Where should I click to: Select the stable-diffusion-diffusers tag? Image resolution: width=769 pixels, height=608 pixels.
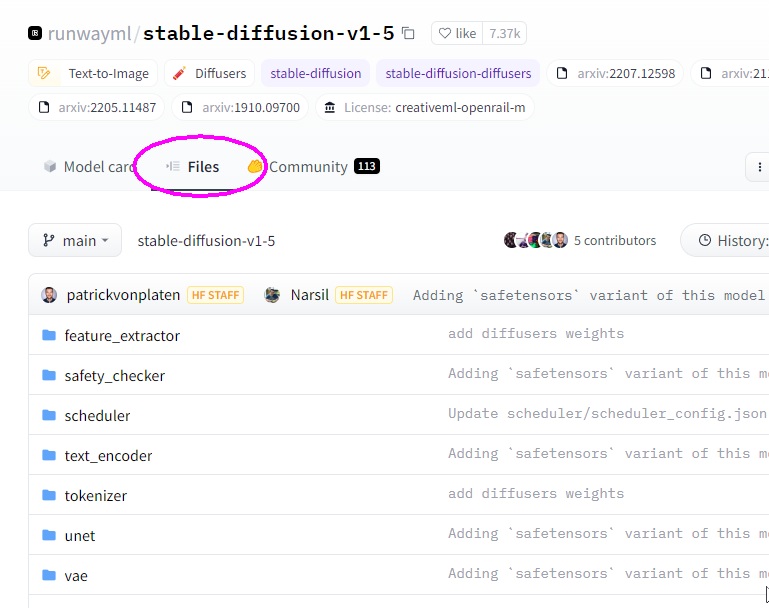[458, 73]
